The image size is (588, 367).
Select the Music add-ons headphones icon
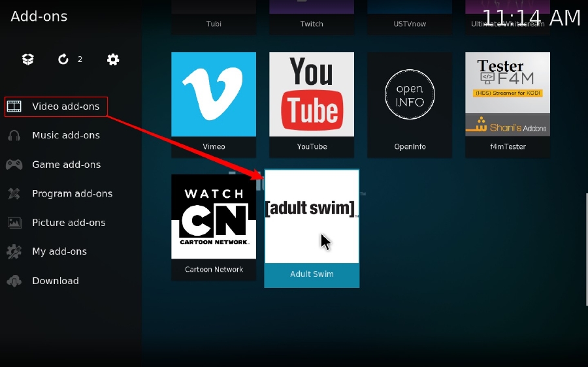click(14, 135)
